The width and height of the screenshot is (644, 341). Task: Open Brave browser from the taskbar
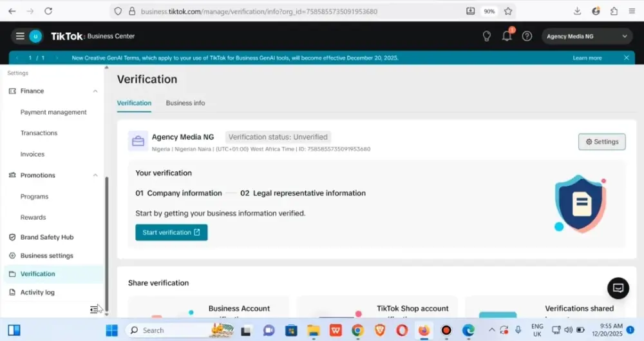pyautogui.click(x=380, y=330)
